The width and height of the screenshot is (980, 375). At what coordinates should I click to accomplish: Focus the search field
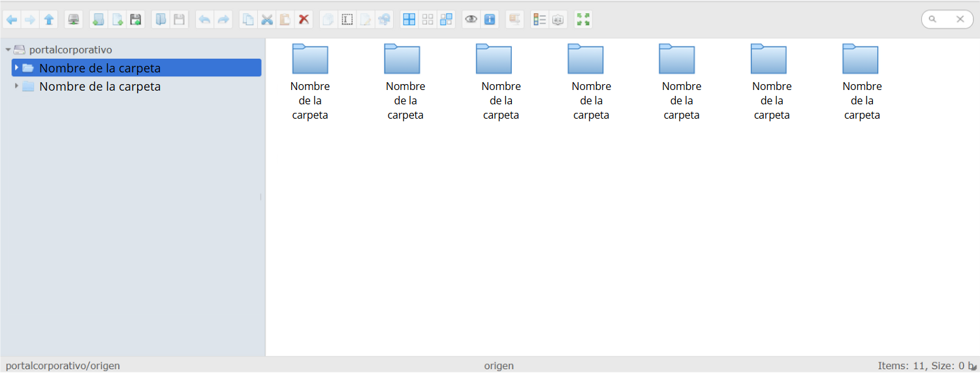pyautogui.click(x=947, y=20)
